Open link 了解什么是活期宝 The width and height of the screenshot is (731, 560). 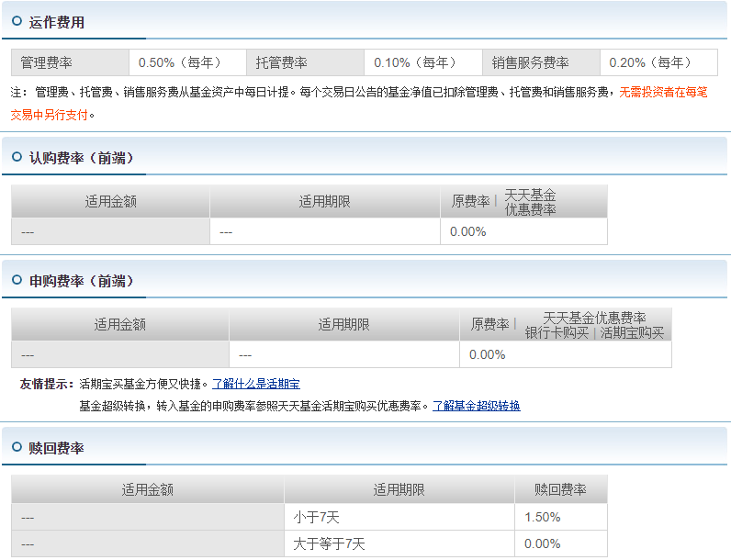tap(256, 384)
